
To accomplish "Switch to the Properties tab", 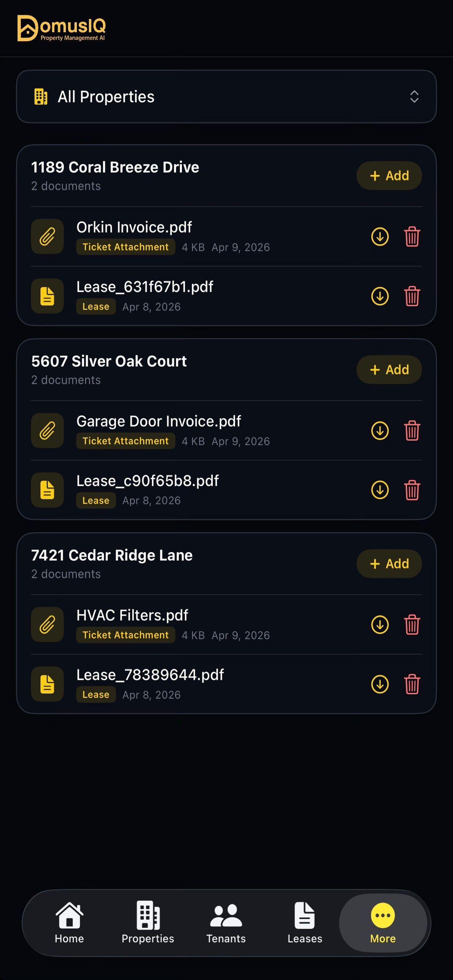I will (148, 923).
